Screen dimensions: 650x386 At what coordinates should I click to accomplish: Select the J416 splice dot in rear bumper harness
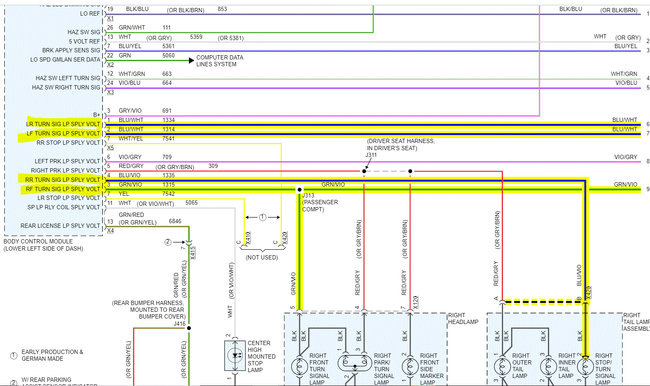click(189, 328)
